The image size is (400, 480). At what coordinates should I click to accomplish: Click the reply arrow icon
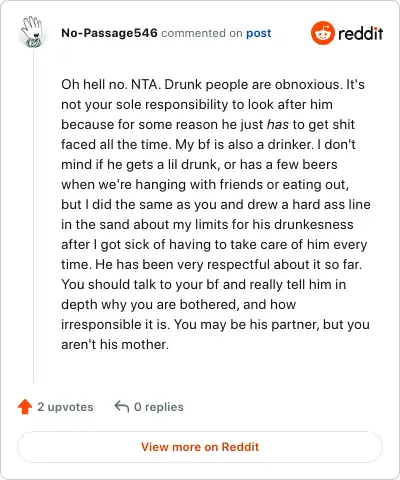click(122, 406)
